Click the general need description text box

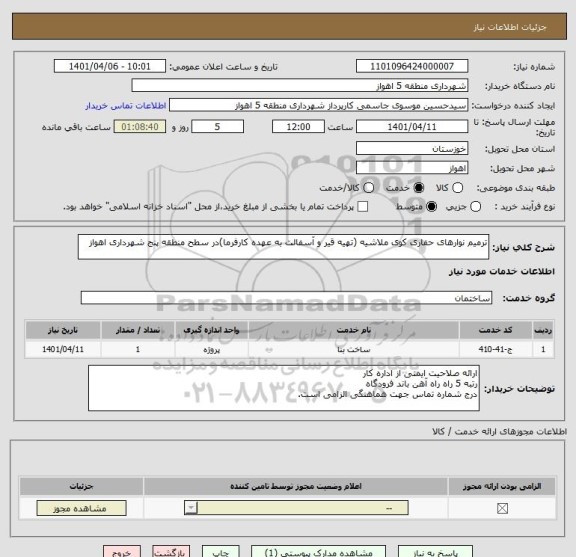tap(283, 247)
